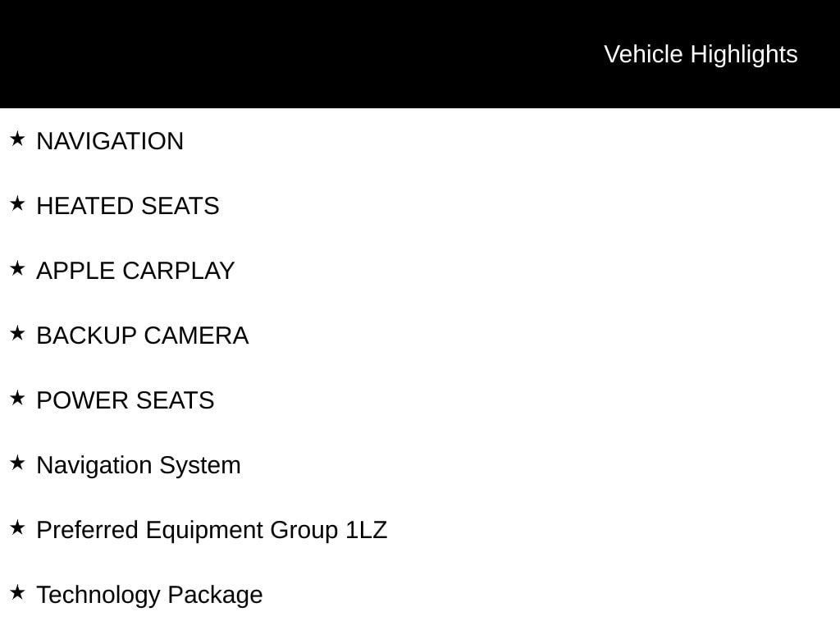Click the star bullet next to HEATED SEATS

tap(17, 203)
